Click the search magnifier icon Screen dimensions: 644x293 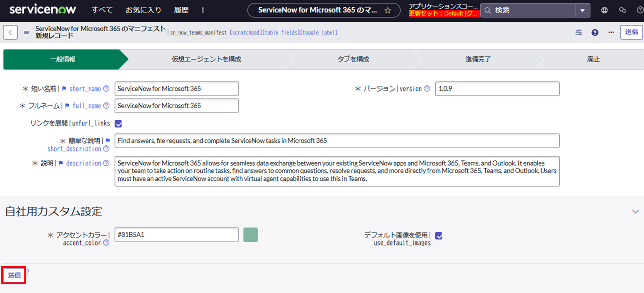coord(488,10)
